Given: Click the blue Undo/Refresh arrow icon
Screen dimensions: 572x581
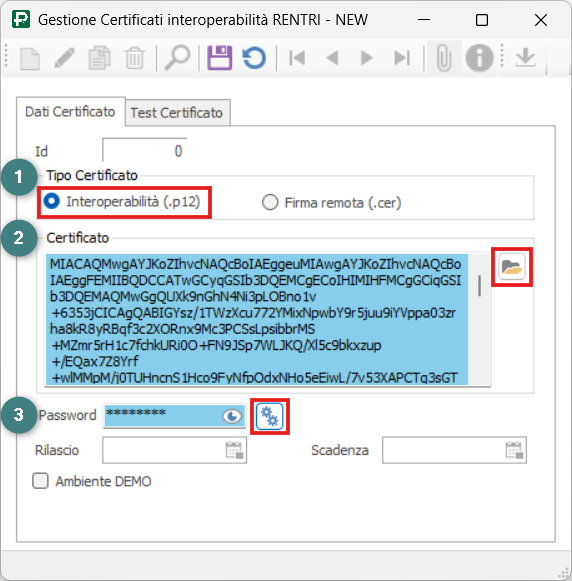Looking at the screenshot, I should [x=254, y=58].
